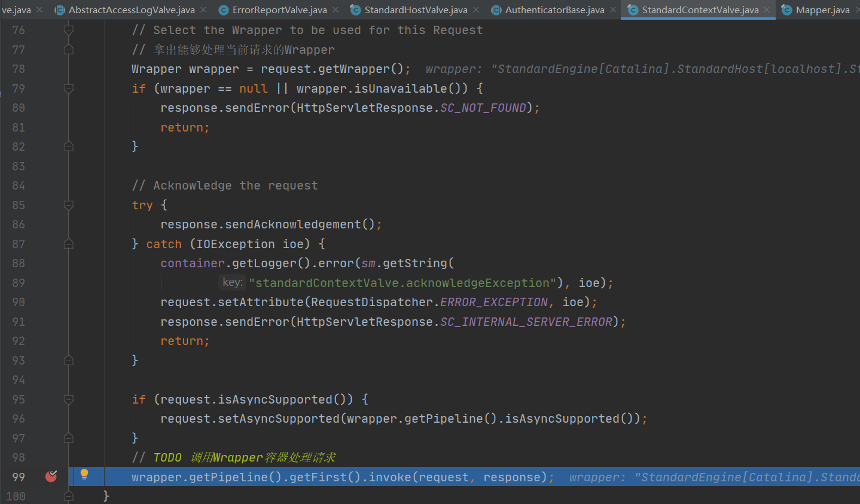Click line number 96 in the gutter
860x504 pixels.
pyautogui.click(x=19, y=419)
